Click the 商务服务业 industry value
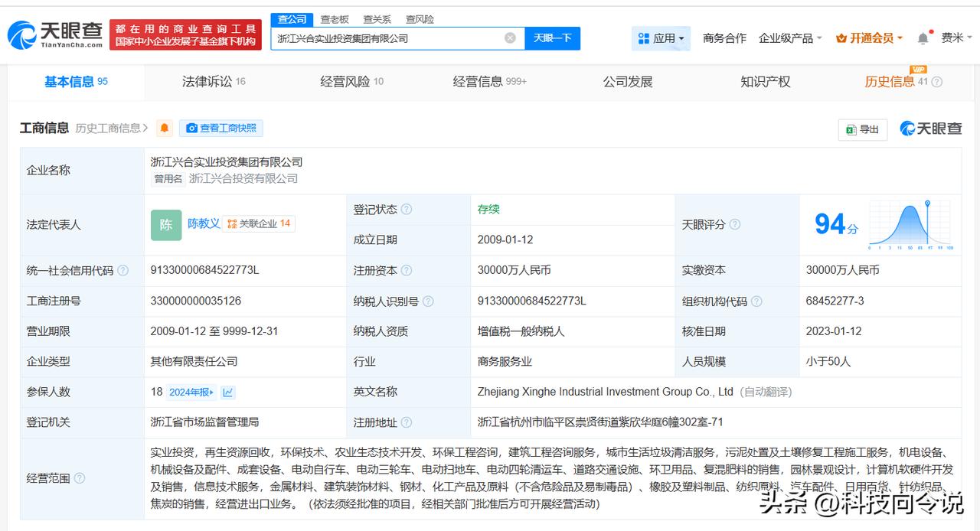Image resolution: width=980 pixels, height=531 pixels. pyautogui.click(x=505, y=361)
